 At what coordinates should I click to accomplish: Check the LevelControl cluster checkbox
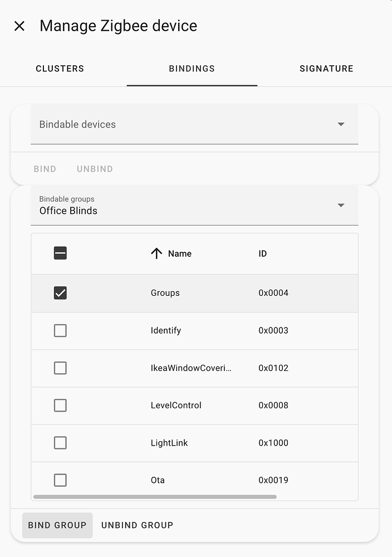point(60,405)
